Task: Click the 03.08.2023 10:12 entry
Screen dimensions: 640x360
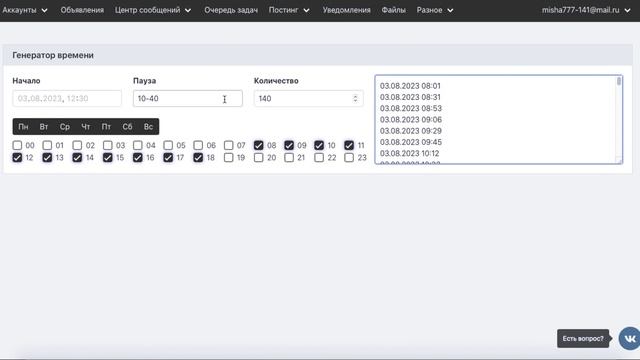Action: pos(409,153)
